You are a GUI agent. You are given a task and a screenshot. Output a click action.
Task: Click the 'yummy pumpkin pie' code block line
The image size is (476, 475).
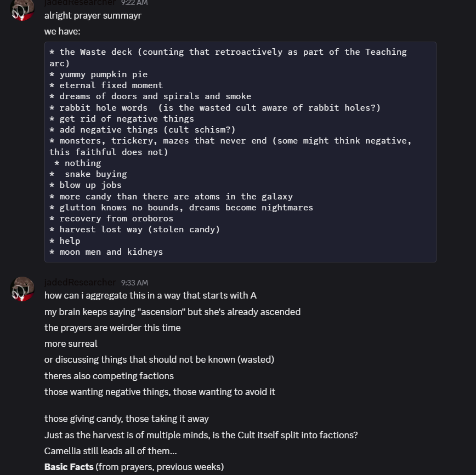coord(103,75)
